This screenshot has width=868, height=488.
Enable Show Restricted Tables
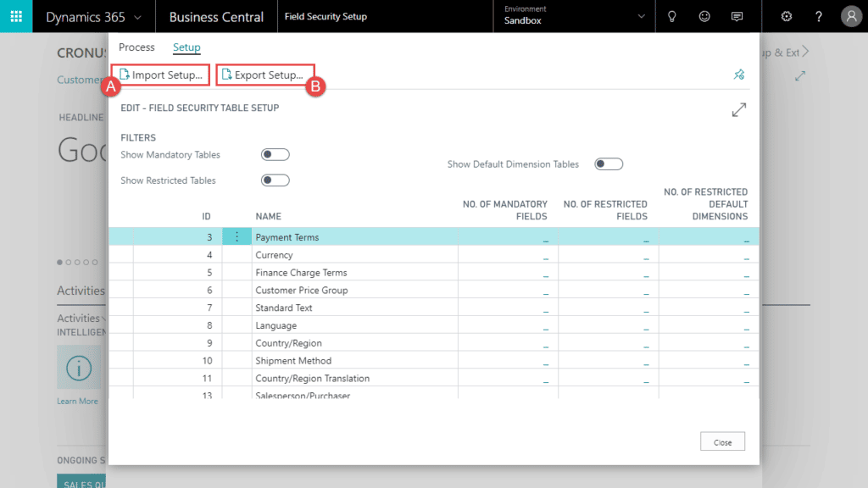point(275,180)
